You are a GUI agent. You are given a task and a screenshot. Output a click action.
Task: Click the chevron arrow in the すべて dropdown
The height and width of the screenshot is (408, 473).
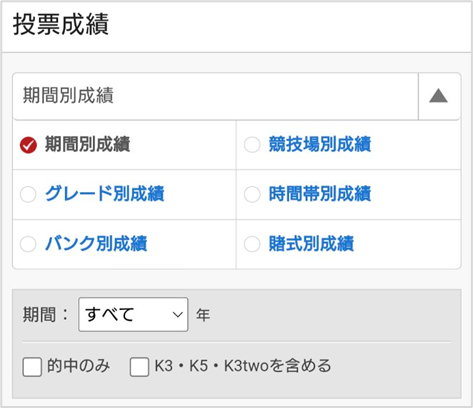[x=177, y=314]
